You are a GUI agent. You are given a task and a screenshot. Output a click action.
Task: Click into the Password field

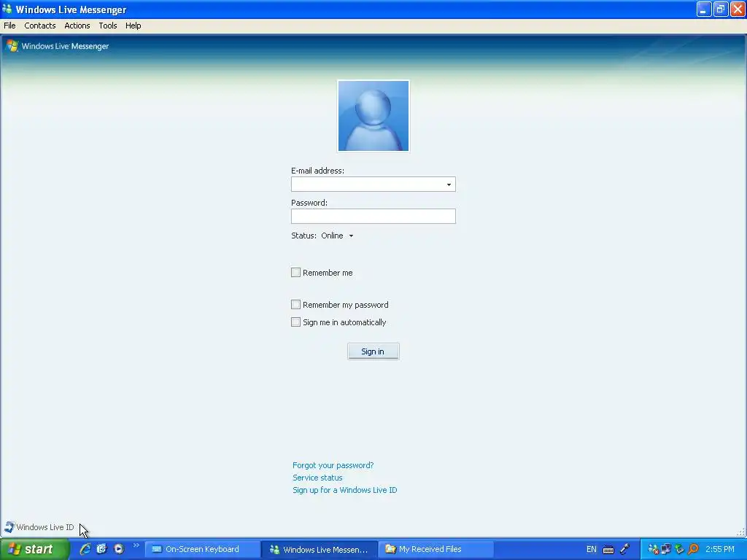(373, 216)
